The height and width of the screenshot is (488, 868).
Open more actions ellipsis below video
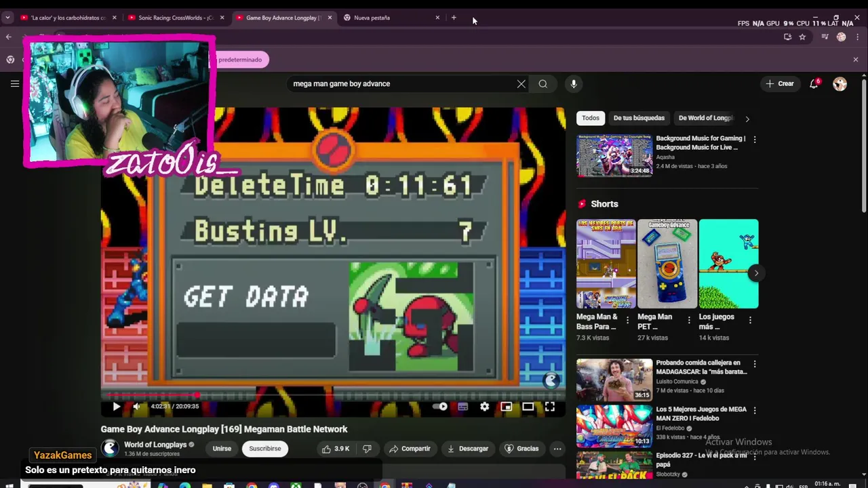pyautogui.click(x=557, y=449)
